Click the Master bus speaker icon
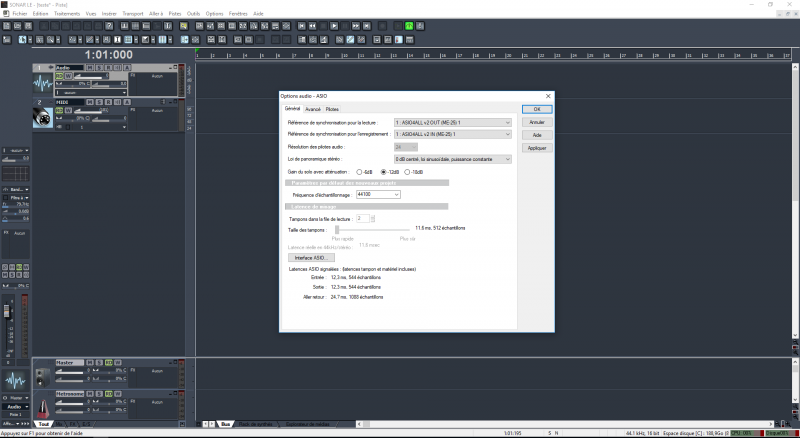 (44, 376)
